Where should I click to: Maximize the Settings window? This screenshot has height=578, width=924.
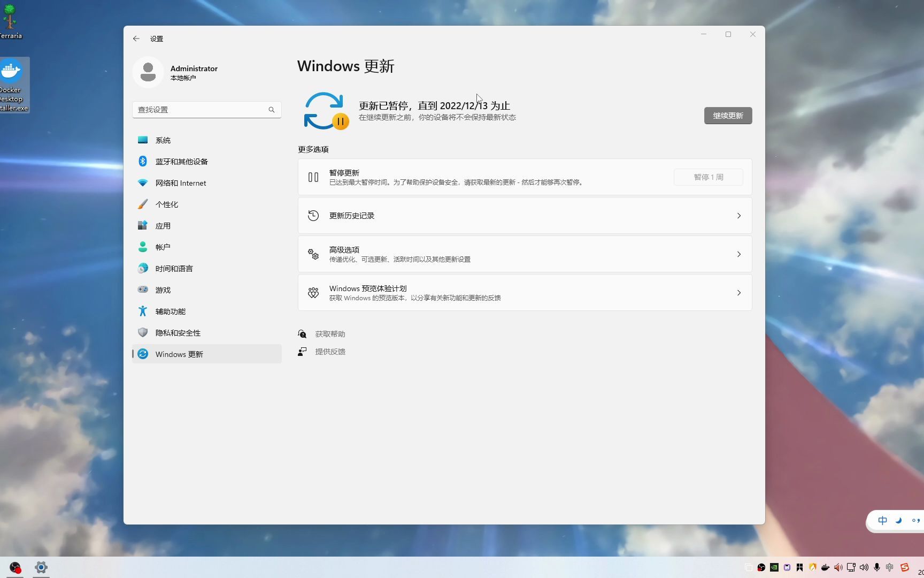(728, 34)
